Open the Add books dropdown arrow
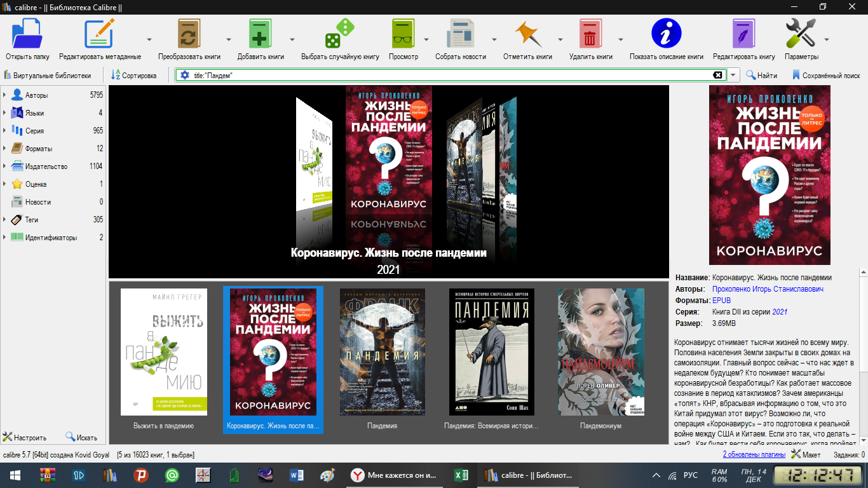Image resolution: width=868 pixels, height=488 pixels. coord(292,39)
